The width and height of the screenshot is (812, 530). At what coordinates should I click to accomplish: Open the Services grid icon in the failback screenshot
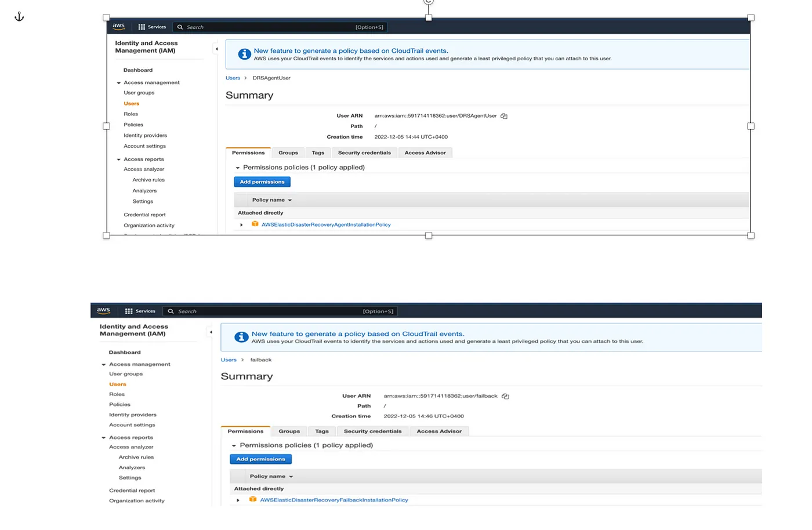129,311
